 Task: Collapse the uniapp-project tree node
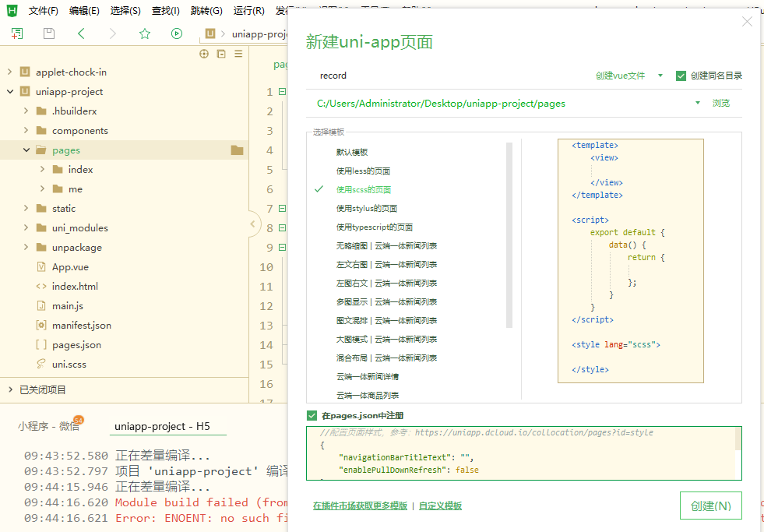[10, 92]
